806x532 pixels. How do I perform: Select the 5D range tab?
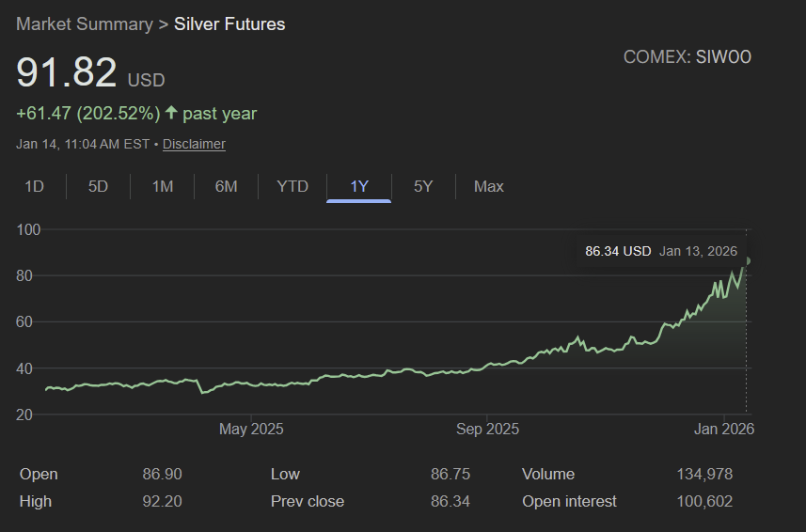pyautogui.click(x=98, y=186)
